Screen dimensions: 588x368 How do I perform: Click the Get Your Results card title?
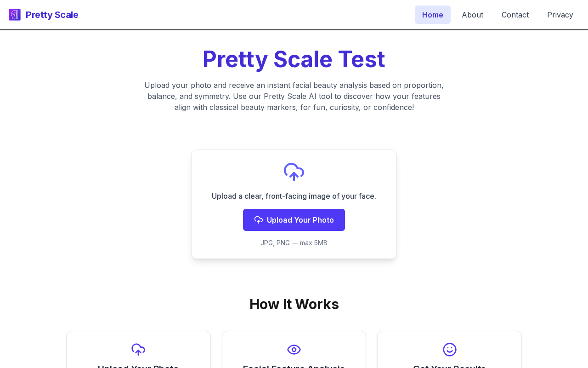point(449,366)
